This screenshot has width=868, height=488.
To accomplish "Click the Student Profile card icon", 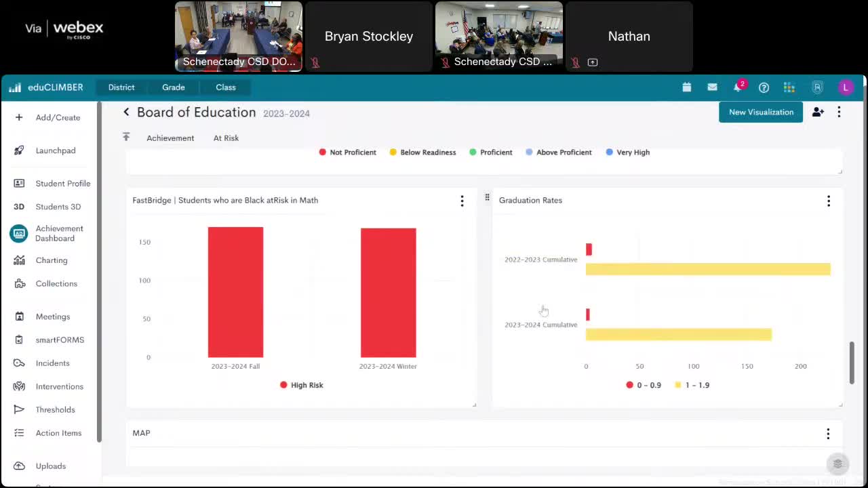I will click(x=19, y=184).
